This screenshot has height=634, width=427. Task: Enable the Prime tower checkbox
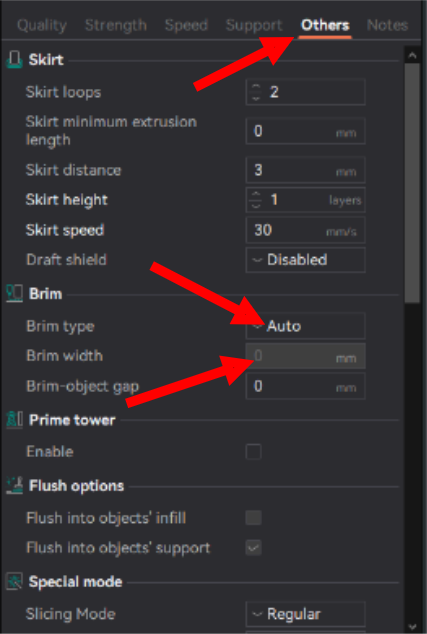[x=254, y=452]
